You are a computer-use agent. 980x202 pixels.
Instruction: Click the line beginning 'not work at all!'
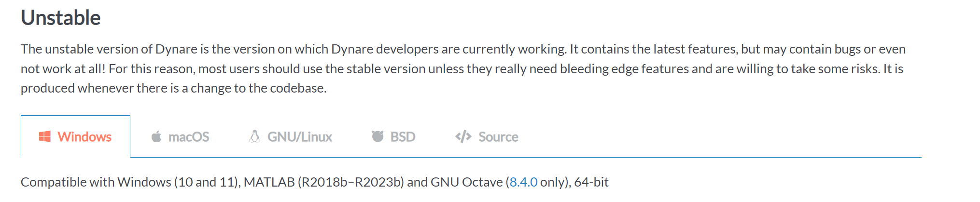tap(462, 69)
